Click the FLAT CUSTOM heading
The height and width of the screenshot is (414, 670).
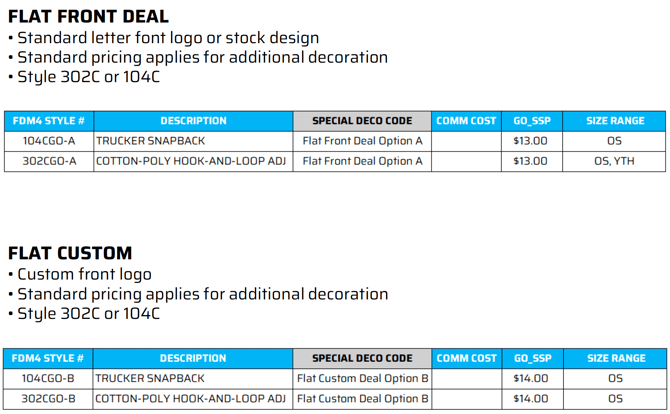pos(70,253)
